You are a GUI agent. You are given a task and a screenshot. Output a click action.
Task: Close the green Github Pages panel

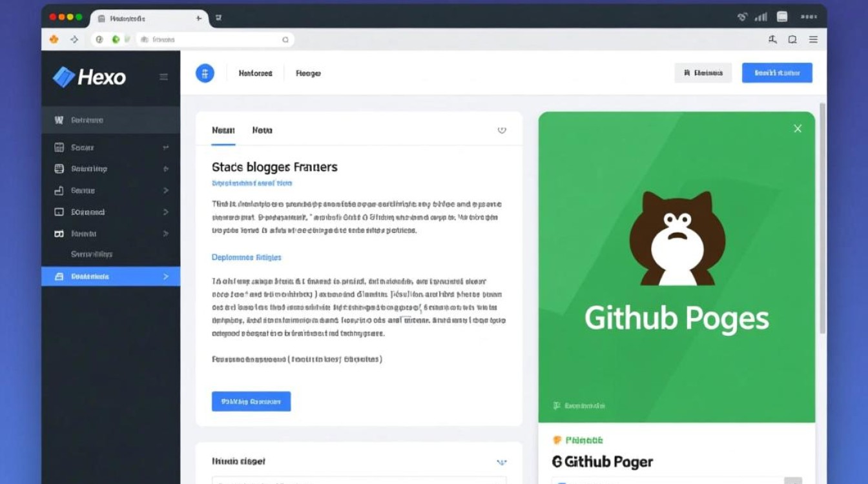[798, 128]
